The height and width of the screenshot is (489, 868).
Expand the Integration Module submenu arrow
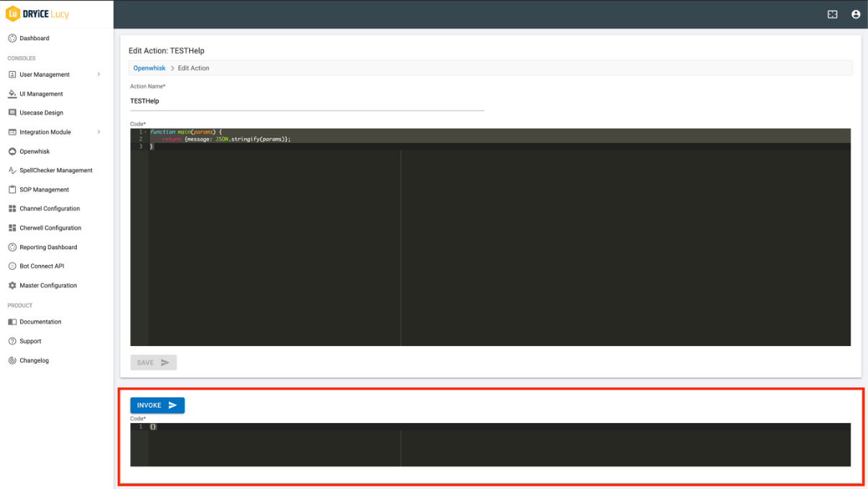tap(98, 132)
